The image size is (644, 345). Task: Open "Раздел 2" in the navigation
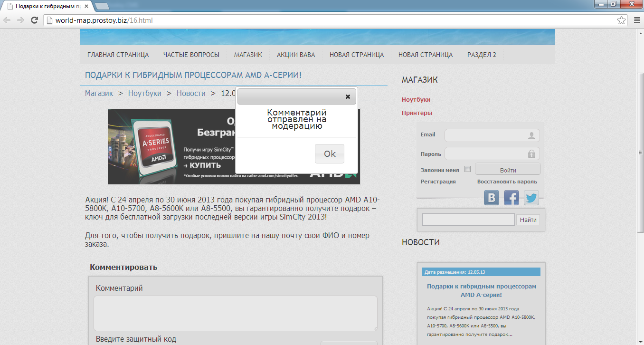point(482,55)
